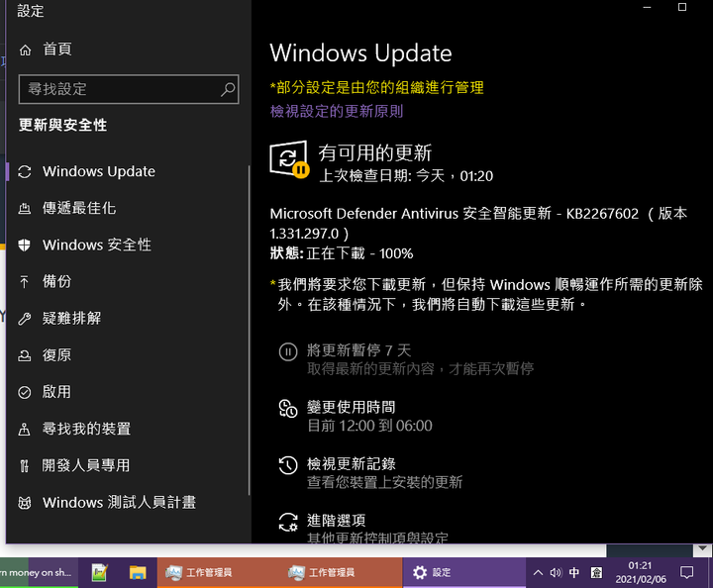Viewport: 713px width, 588px height.
Task: Click the search magnifier in 尋找設定 box
Action: point(228,89)
